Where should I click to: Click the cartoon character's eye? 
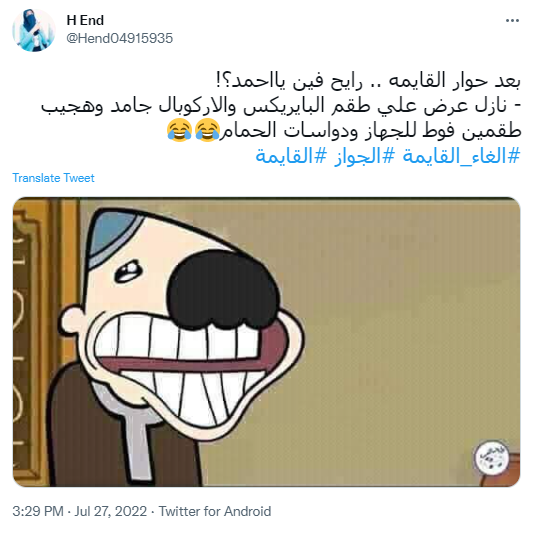(127, 270)
